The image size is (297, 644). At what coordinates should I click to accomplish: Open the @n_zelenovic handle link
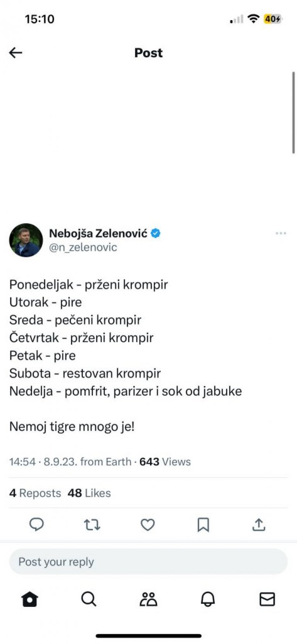[83, 247]
